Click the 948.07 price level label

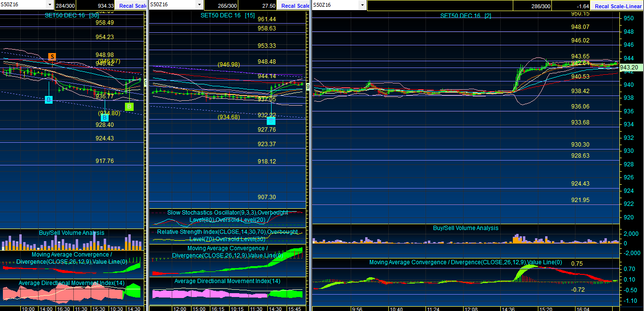(580, 27)
